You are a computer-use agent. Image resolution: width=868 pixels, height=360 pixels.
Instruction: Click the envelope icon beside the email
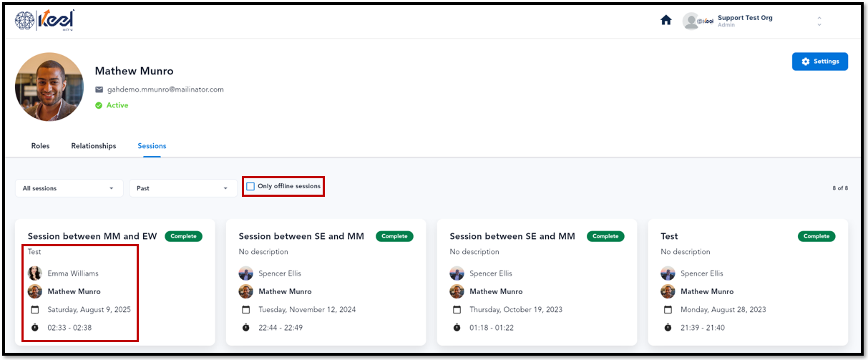[x=99, y=89]
